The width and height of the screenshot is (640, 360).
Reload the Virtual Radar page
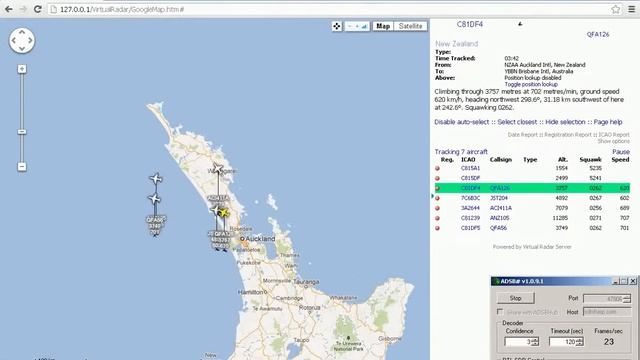tap(38, 9)
